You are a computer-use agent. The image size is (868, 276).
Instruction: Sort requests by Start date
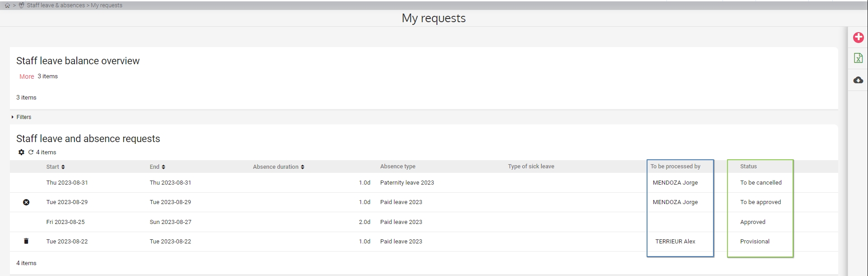click(55, 167)
